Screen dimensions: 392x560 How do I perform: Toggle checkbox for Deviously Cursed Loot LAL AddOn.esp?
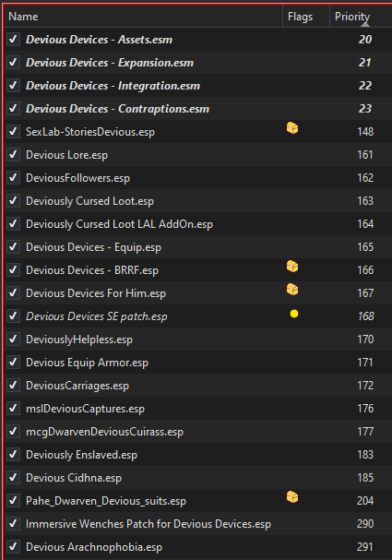coord(13,224)
